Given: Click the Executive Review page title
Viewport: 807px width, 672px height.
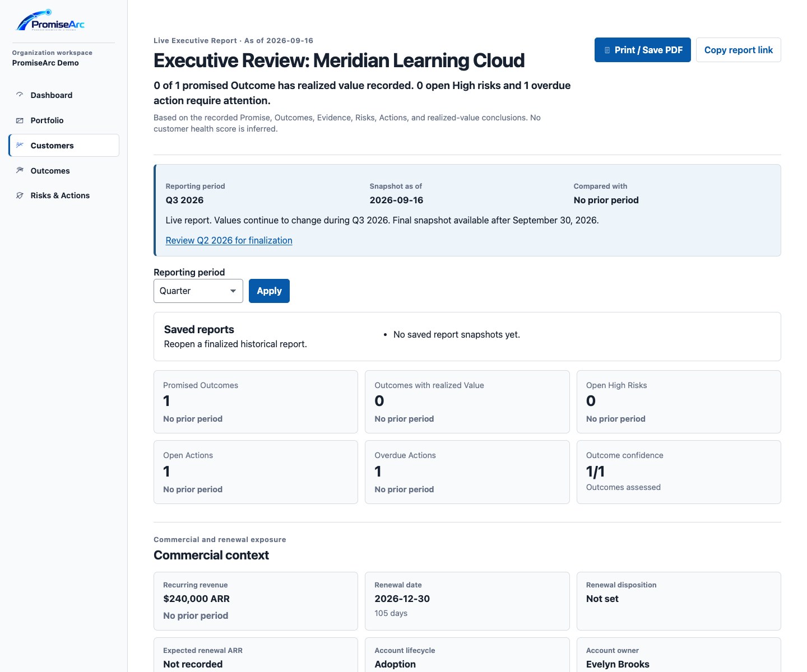Looking at the screenshot, I should (x=339, y=60).
